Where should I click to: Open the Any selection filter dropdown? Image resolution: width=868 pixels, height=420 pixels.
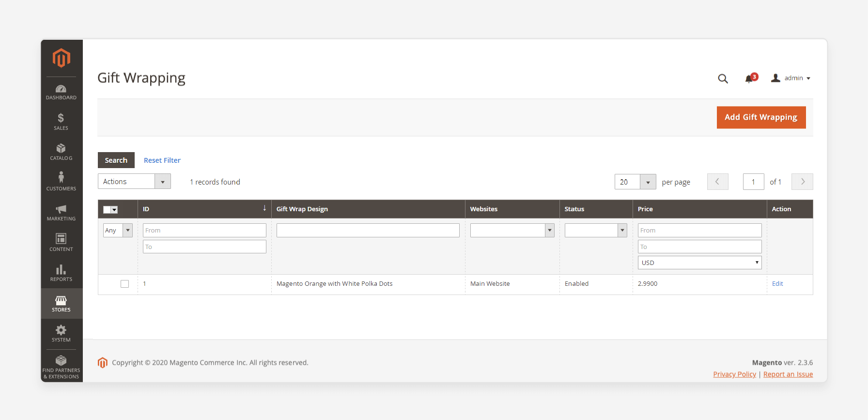pyautogui.click(x=118, y=230)
